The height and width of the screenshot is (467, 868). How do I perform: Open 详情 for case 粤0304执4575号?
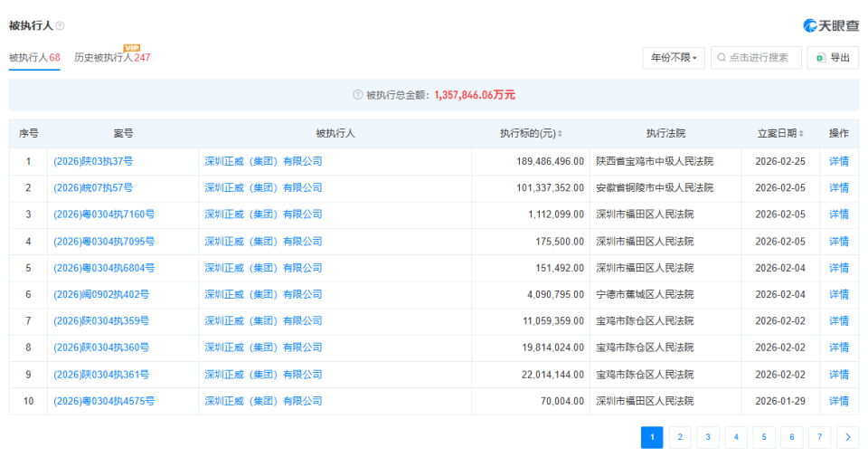pos(839,402)
